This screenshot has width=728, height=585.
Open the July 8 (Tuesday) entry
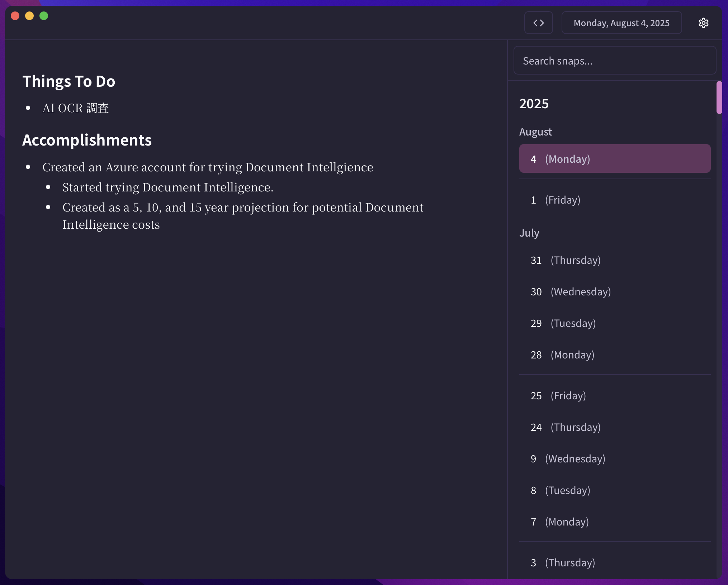pos(615,490)
